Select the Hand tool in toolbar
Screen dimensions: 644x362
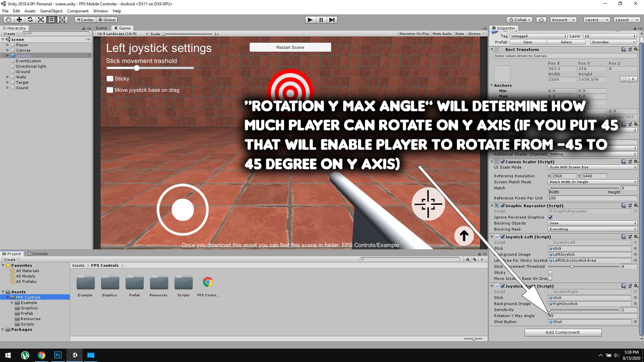8,20
